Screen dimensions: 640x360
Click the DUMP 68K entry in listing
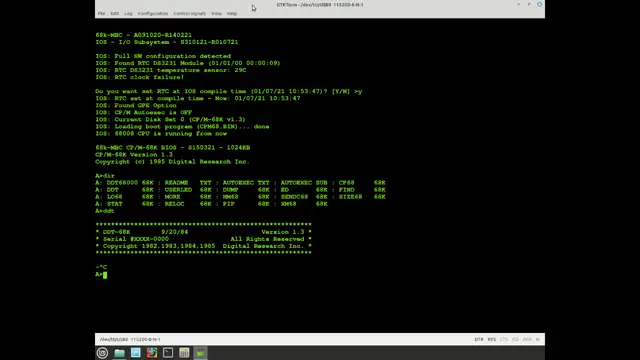[x=246, y=190]
